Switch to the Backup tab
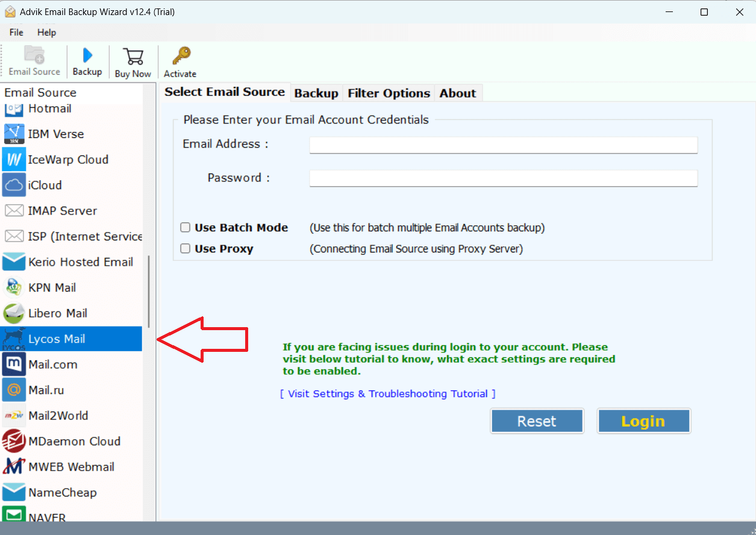The height and width of the screenshot is (535, 756). pos(316,93)
